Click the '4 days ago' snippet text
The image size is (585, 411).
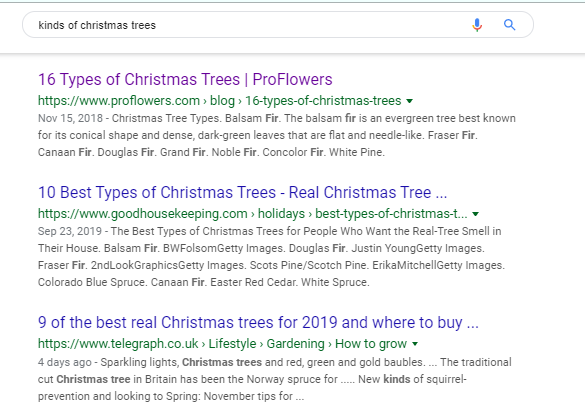pos(65,362)
